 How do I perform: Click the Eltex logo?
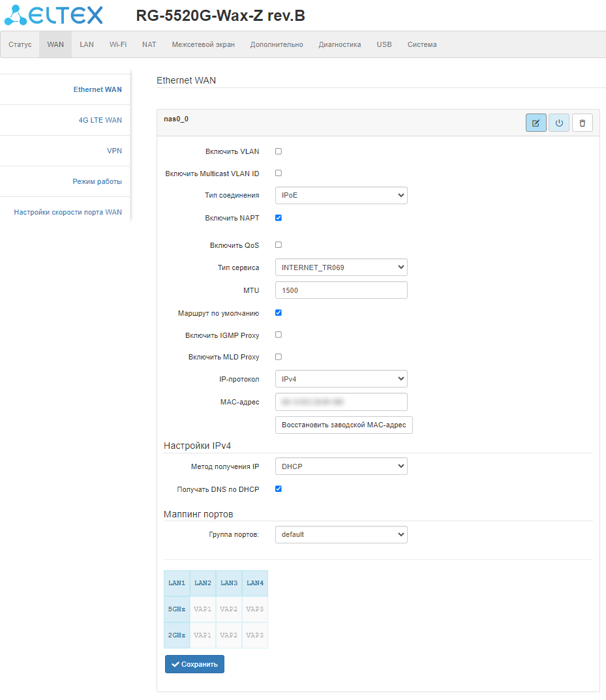(x=53, y=15)
